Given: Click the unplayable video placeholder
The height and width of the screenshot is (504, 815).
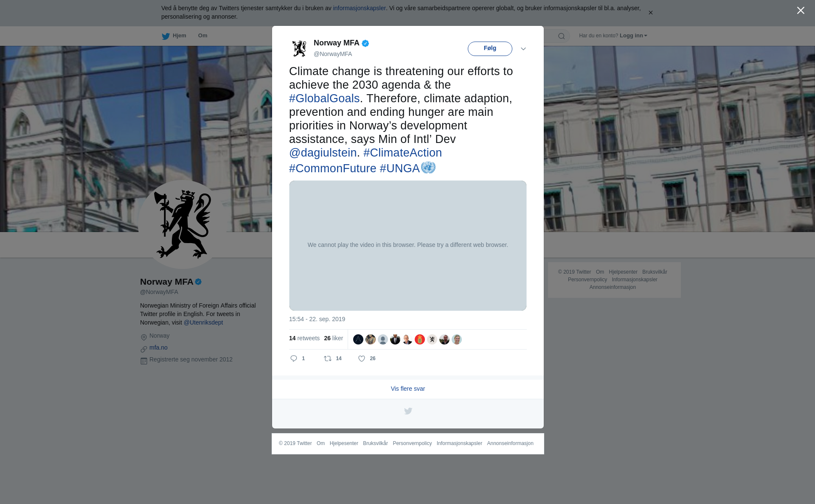Looking at the screenshot, I should click(x=407, y=245).
